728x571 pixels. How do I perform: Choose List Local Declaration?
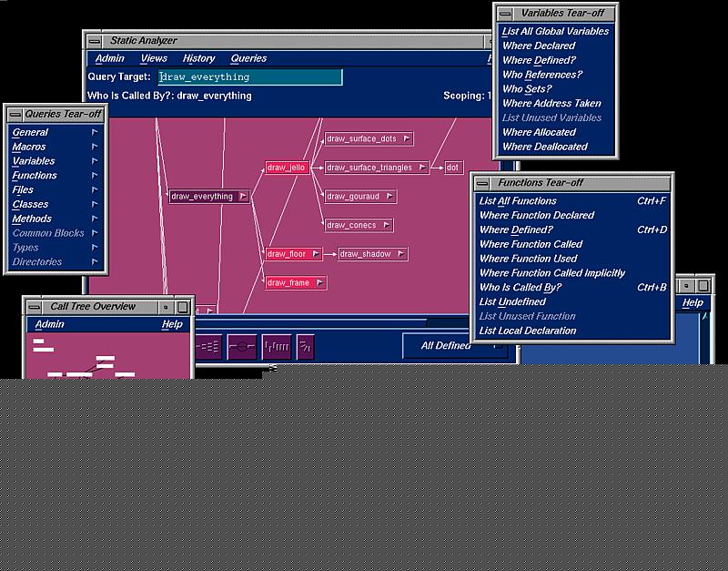pyautogui.click(x=572, y=331)
